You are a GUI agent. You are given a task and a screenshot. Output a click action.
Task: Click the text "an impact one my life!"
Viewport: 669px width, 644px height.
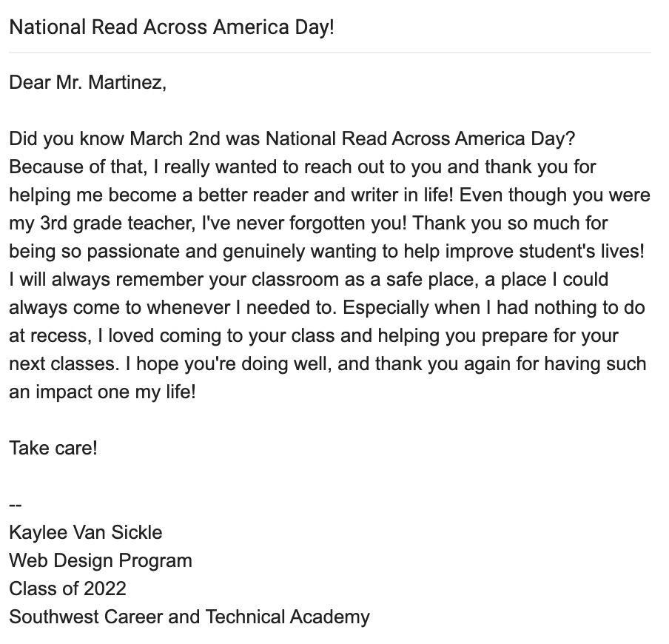click(102, 392)
